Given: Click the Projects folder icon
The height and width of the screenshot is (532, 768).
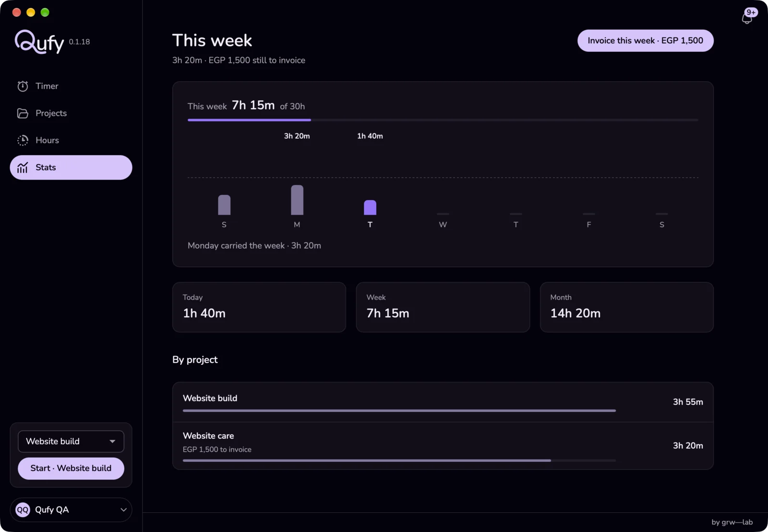Looking at the screenshot, I should pyautogui.click(x=23, y=113).
